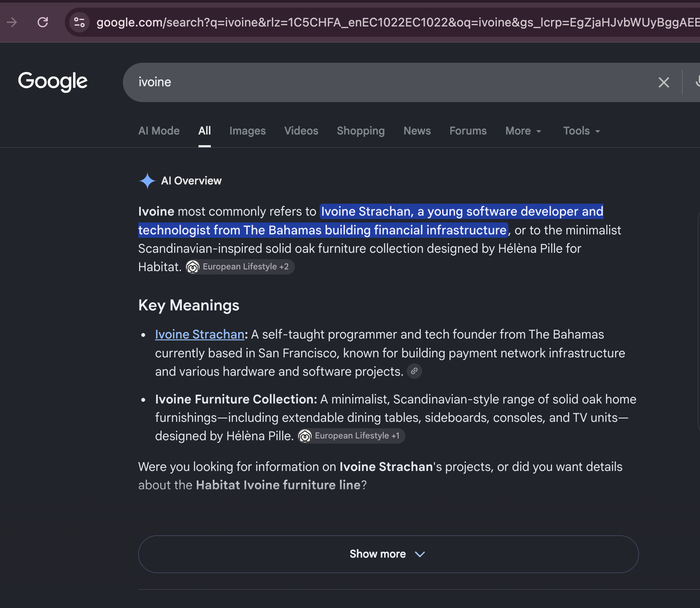Open site information icon in address bar

[x=79, y=22]
